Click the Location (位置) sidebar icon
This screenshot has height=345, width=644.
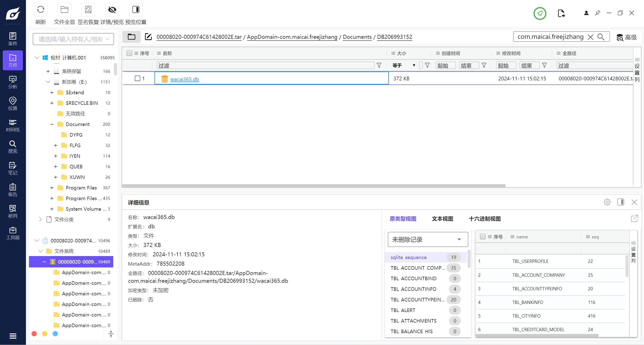coord(13,104)
